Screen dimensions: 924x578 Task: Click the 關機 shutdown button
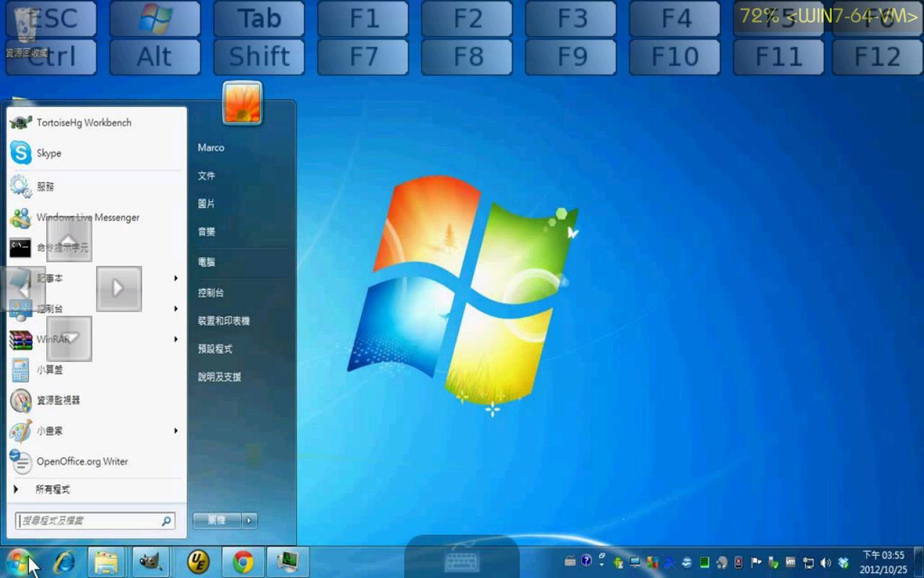pos(214,520)
